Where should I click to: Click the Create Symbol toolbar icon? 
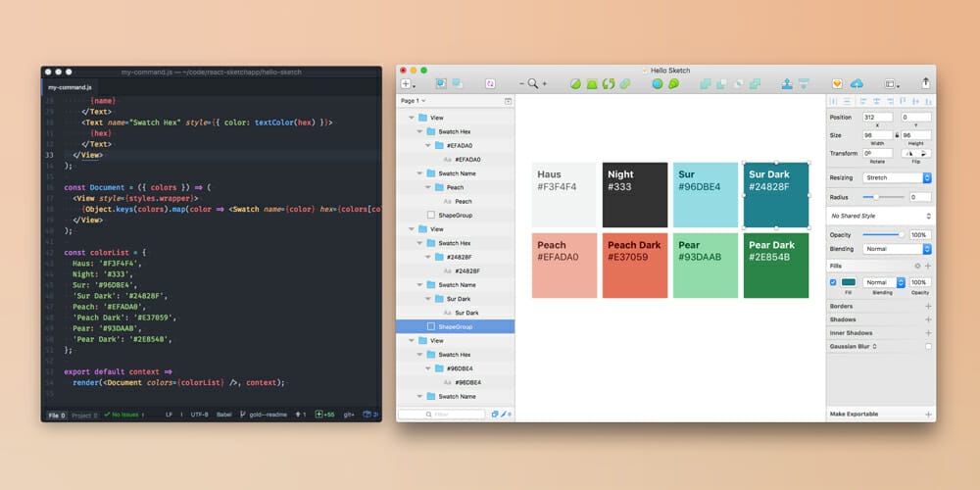491,83
